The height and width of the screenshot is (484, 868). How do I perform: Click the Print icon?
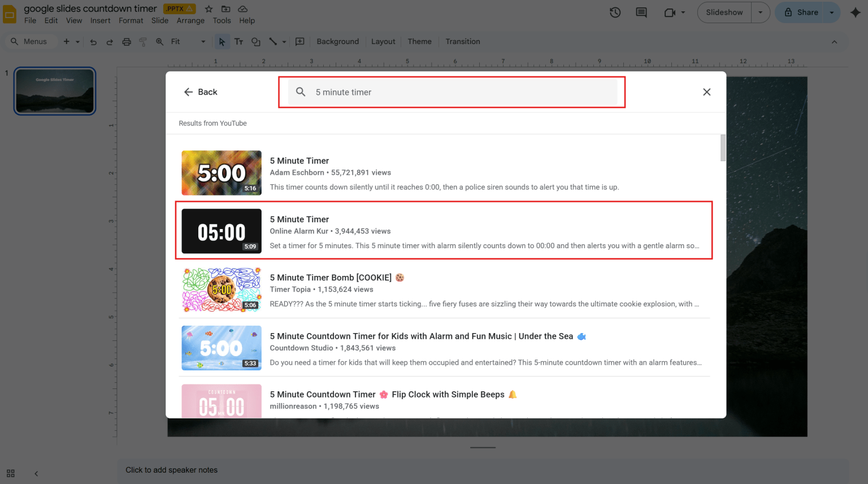click(126, 41)
